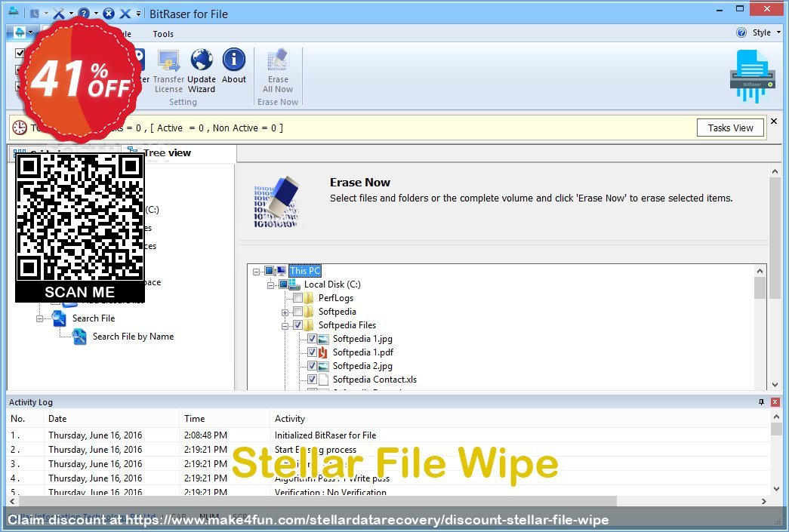The image size is (789, 532).
Task: Select Search File in the left tree
Action: click(94, 318)
